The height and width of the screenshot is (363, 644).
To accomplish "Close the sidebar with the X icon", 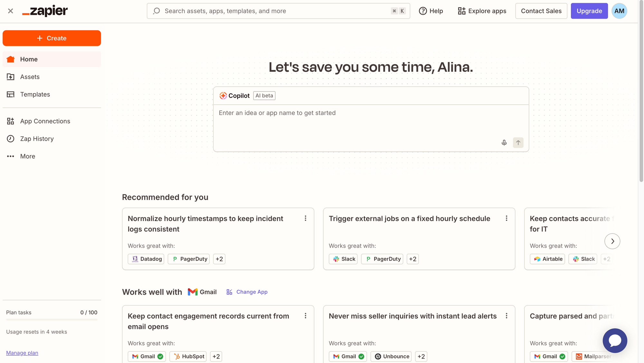I will (x=10, y=11).
